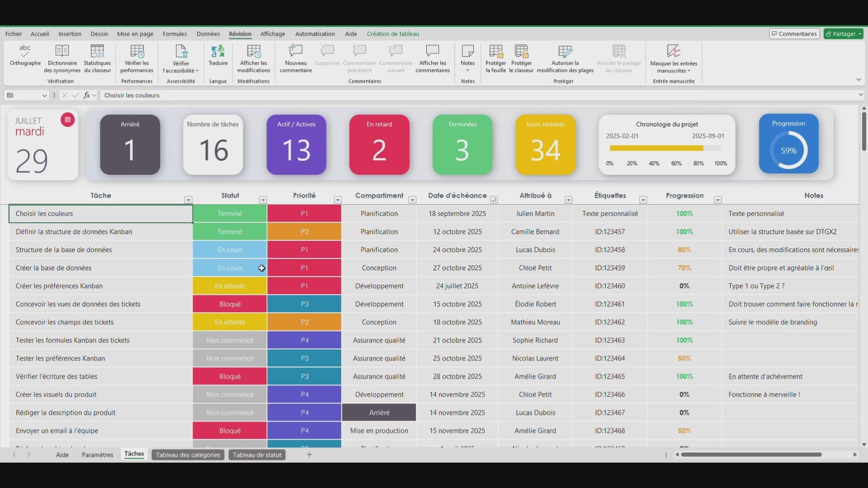Click the 59% Progression ring
This screenshot has width=868, height=488.
(x=788, y=150)
